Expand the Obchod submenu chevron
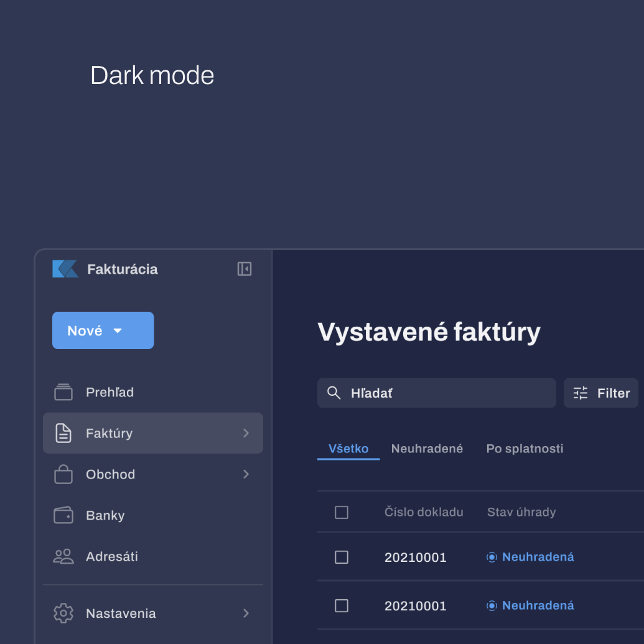This screenshot has height=644, width=644. point(246,474)
